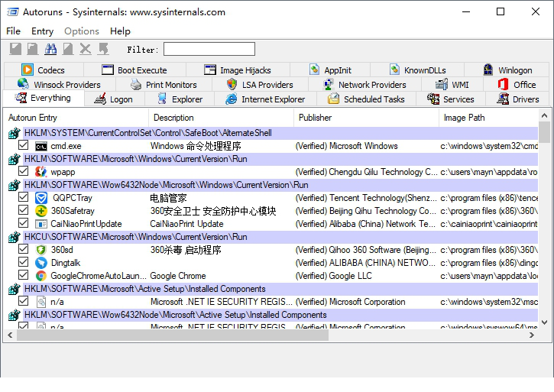Click the Boot Execute window icon
The width and height of the screenshot is (554, 392).
108,70
